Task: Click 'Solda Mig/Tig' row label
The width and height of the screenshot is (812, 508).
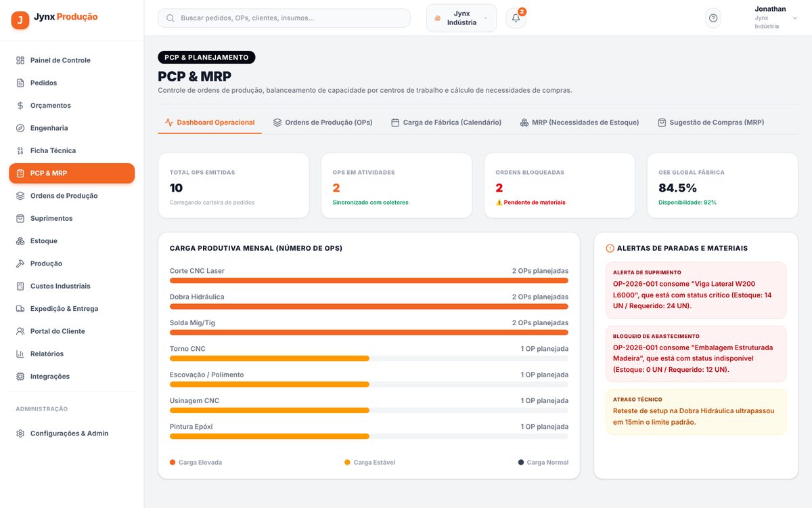Action: coord(192,323)
